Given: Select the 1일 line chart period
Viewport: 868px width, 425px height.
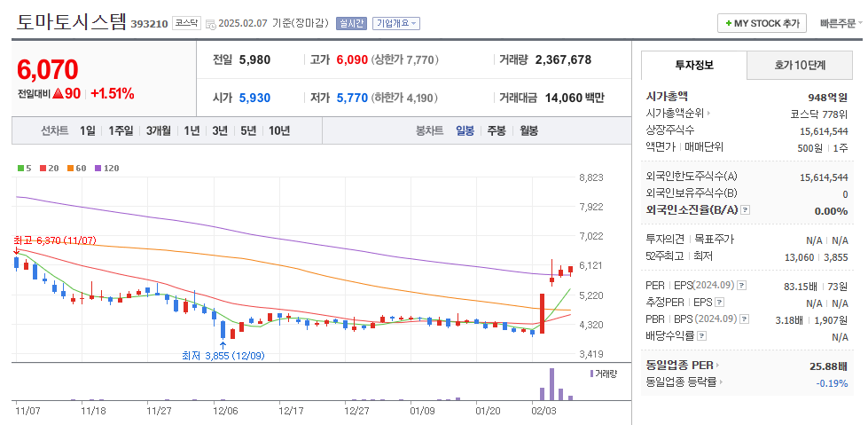Looking at the screenshot, I should click(x=88, y=130).
